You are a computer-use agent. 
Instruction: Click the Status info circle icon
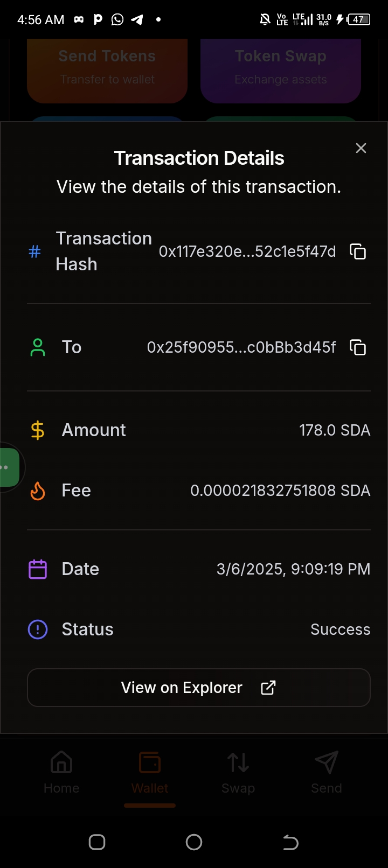coord(38,629)
